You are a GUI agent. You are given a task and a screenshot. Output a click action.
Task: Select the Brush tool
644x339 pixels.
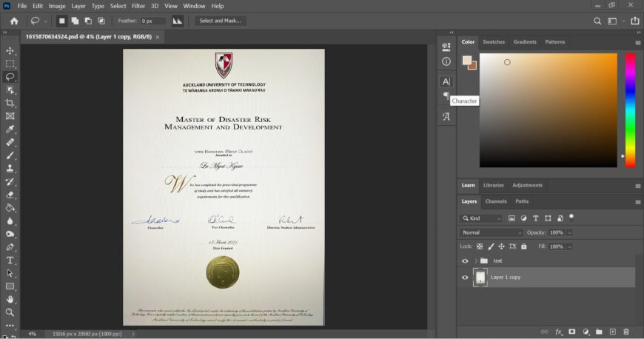click(10, 155)
